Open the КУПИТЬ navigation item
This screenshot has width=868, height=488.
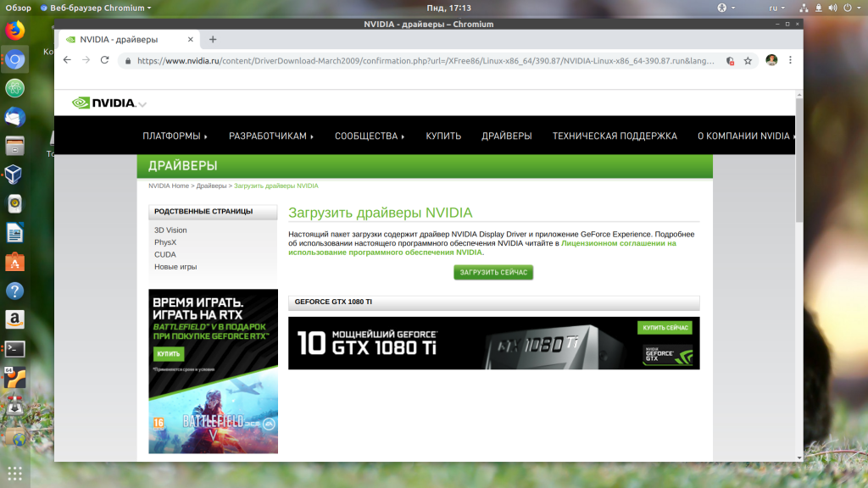click(x=443, y=136)
